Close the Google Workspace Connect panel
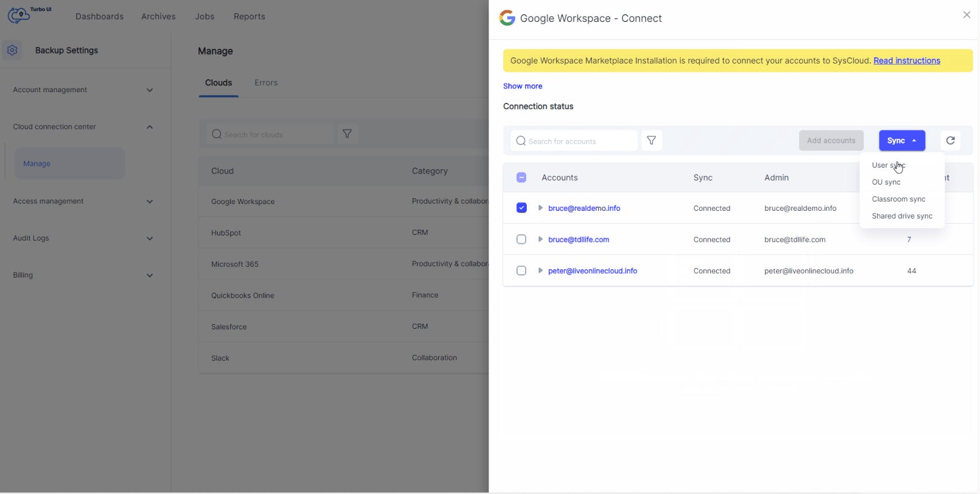Viewport: 980px width, 494px height. [x=967, y=15]
